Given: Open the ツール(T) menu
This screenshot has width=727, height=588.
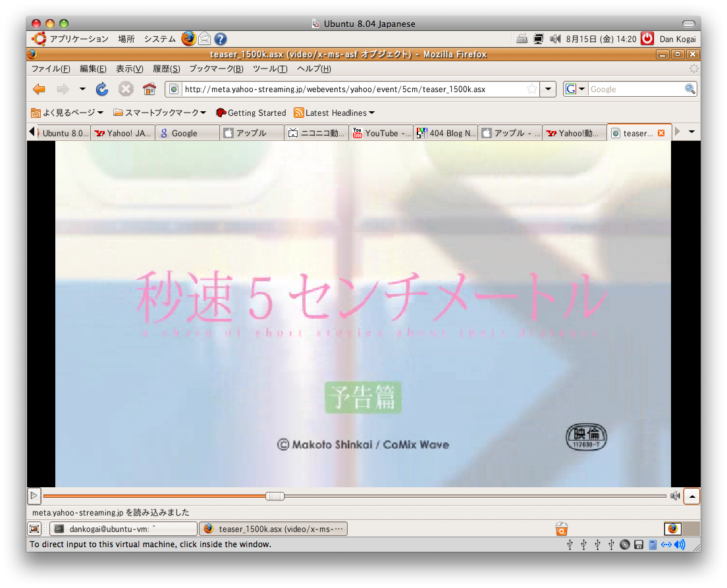Looking at the screenshot, I should coord(270,68).
